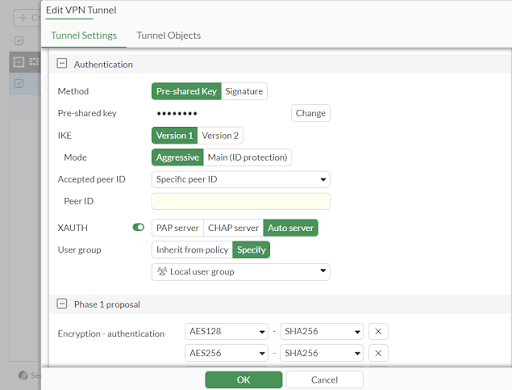512x390 pixels.
Task: Open SHA256 dropdown in AES128 row
Action: [x=322, y=331]
